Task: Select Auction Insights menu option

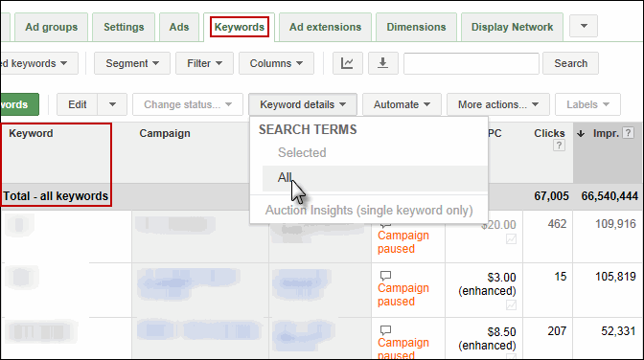Action: 369,211
